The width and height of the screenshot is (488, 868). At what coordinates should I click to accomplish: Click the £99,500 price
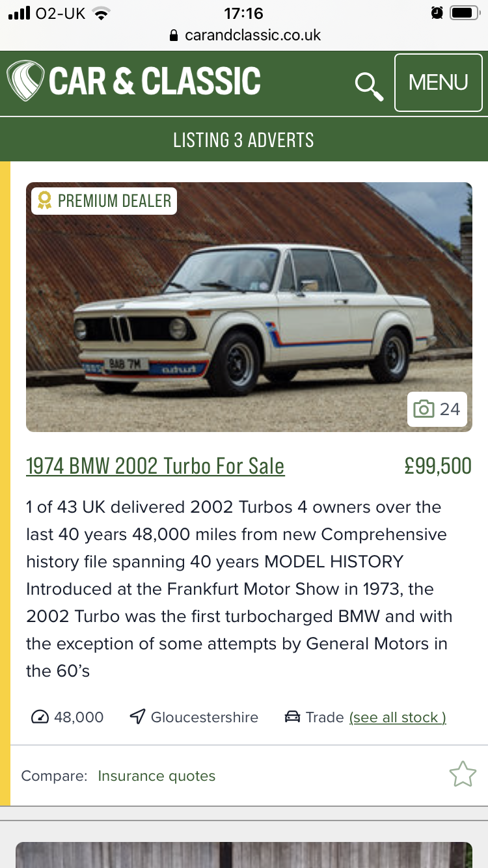tap(437, 466)
